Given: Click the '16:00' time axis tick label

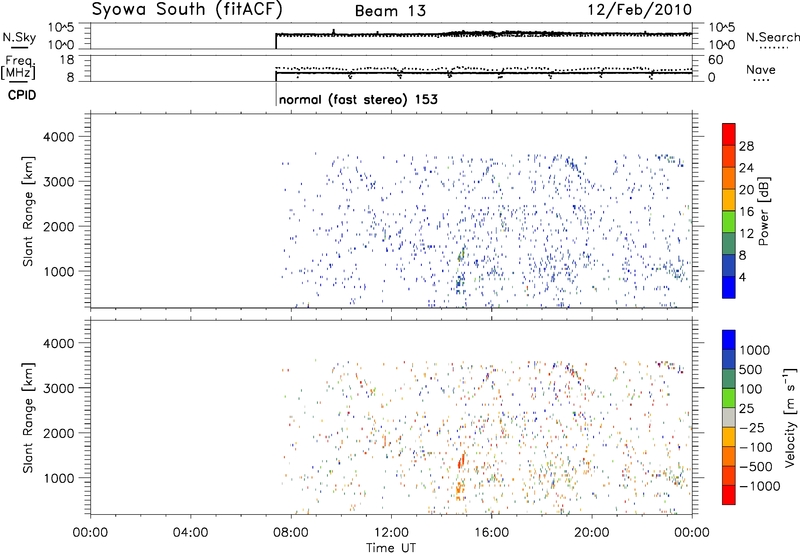Looking at the screenshot, I should click(491, 533).
